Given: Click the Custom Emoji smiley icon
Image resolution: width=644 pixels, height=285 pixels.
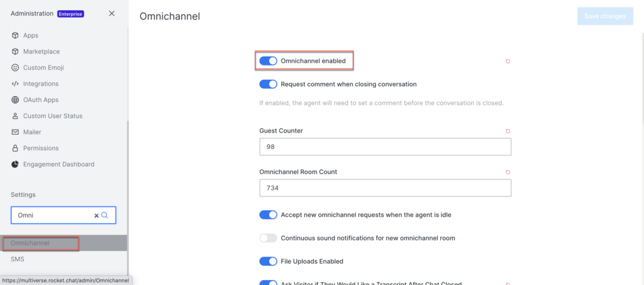Looking at the screenshot, I should coord(15,67).
